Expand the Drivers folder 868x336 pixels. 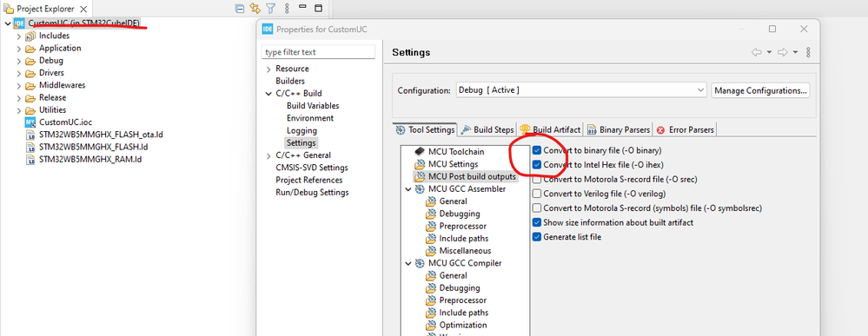[x=19, y=73]
